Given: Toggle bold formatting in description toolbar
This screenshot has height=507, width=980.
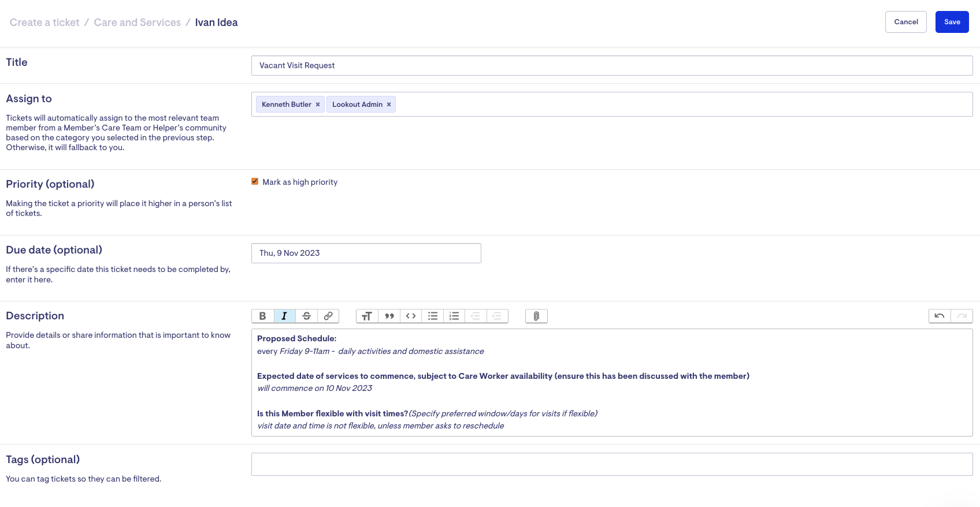Looking at the screenshot, I should (x=262, y=316).
